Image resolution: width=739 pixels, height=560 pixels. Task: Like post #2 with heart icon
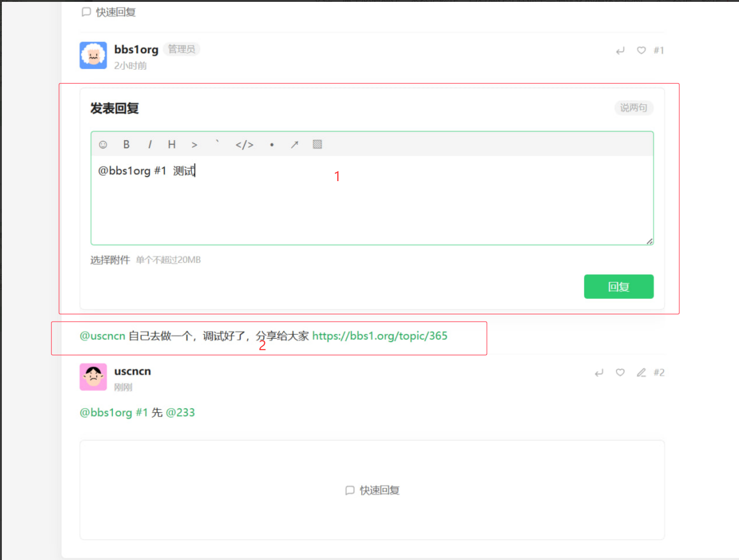(x=620, y=372)
